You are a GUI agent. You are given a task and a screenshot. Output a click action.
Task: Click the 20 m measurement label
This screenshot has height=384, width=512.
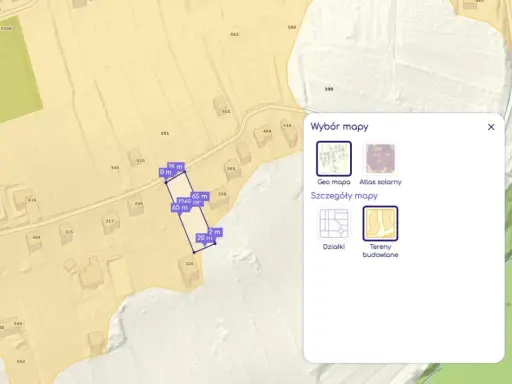tap(205, 238)
